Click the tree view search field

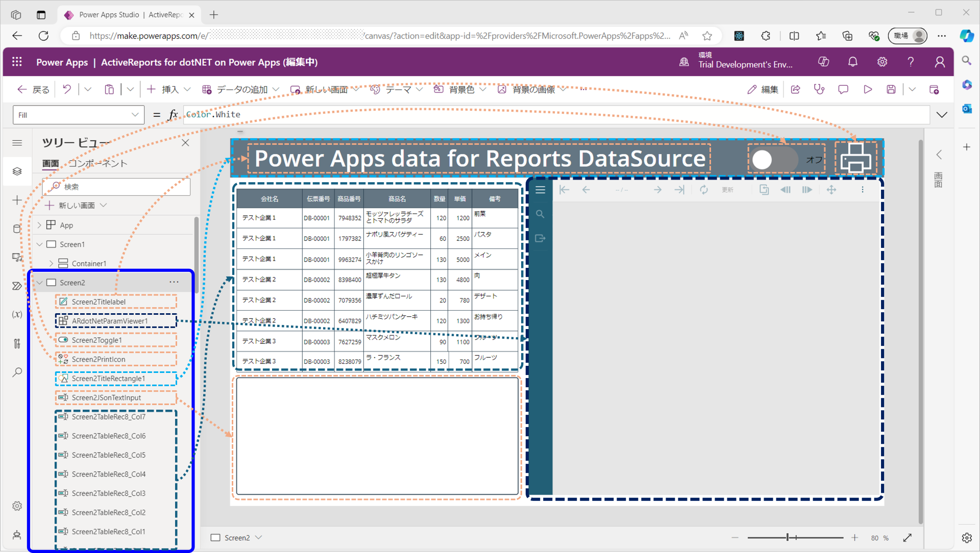point(116,187)
